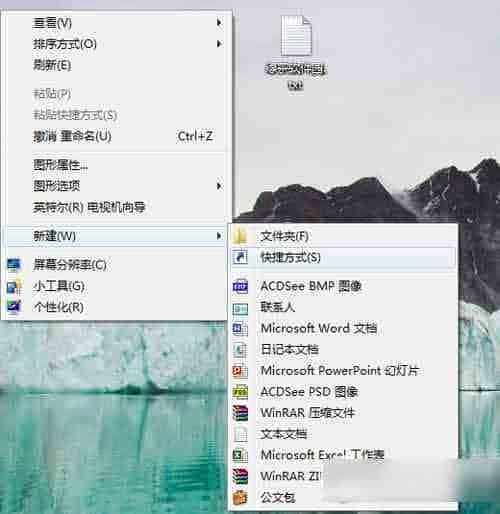Open the 图形选项 menu entry
This screenshot has width=500, height=514.
click(116, 186)
